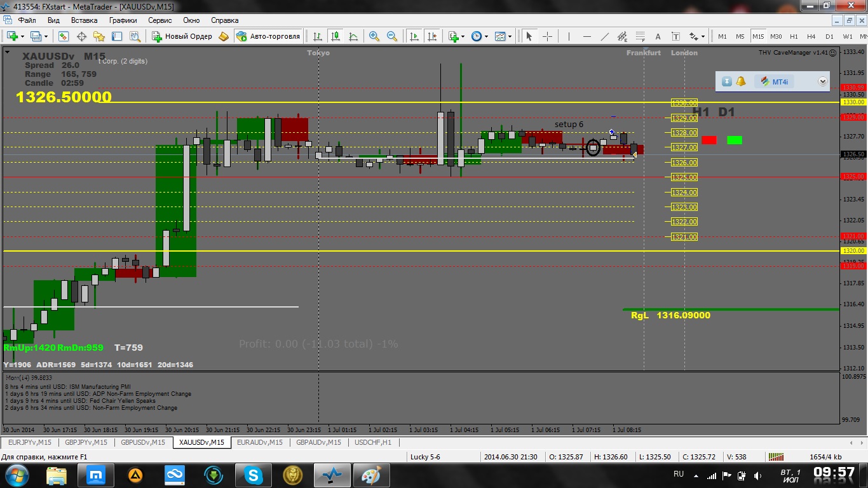Launch MetaEditor from the toolbar
Screen dimensions: 868x488
(x=223, y=36)
